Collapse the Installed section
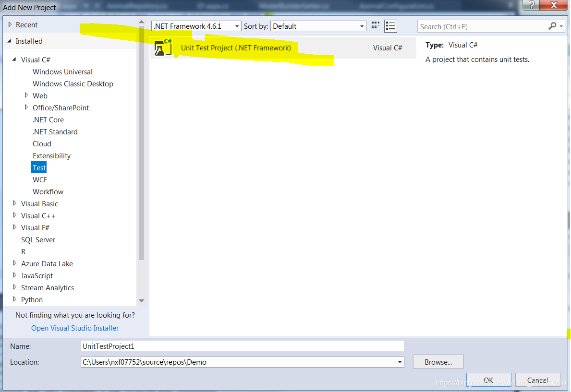 [x=10, y=41]
